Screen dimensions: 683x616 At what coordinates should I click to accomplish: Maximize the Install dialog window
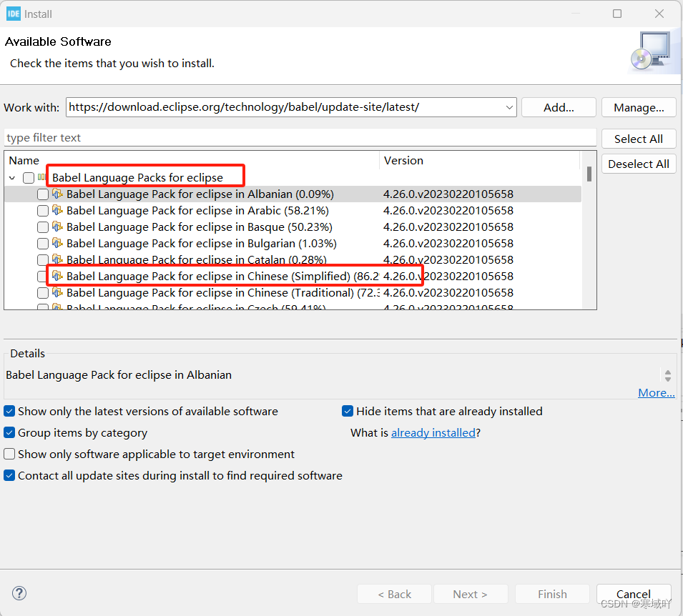coord(616,14)
